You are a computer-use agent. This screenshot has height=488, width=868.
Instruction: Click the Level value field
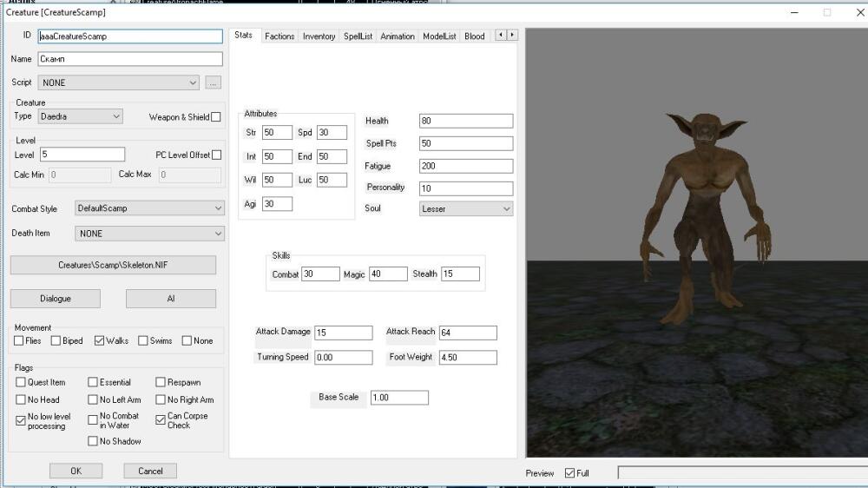coord(82,155)
